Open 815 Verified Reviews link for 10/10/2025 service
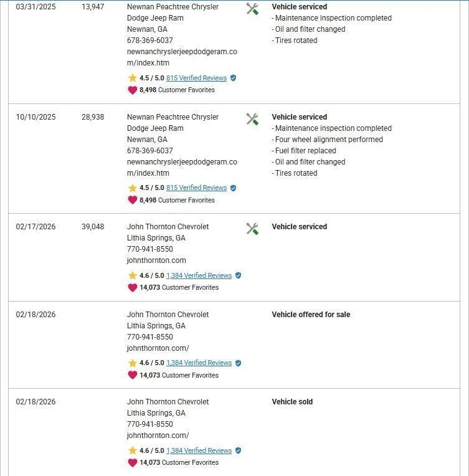The image size is (469, 476). [x=196, y=188]
